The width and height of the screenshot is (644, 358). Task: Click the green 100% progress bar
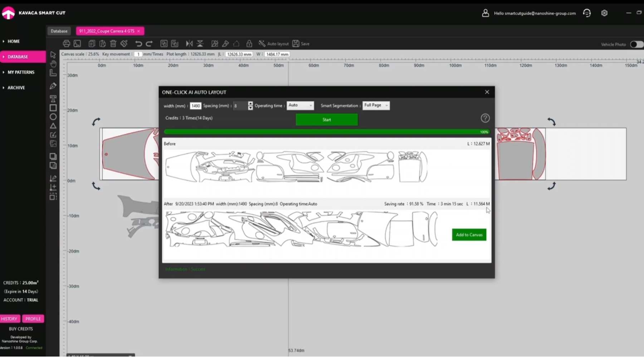pos(327,132)
